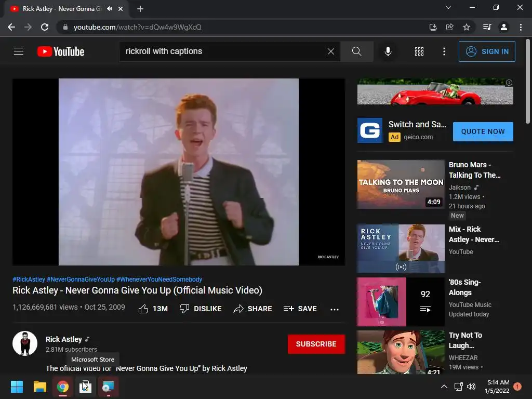Screen dimensions: 532x399
Task: Open '80s Sing-Alongs playlist thumbnail
Action: (x=401, y=302)
